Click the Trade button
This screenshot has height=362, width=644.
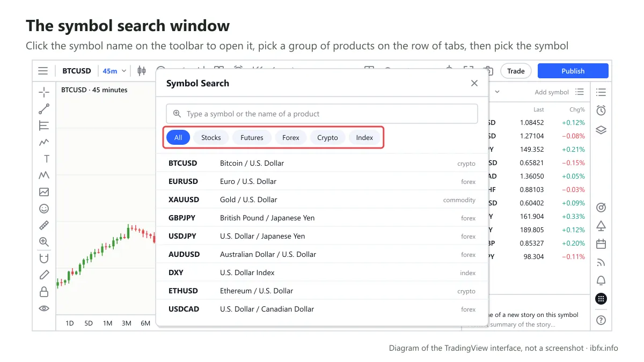[x=516, y=71]
